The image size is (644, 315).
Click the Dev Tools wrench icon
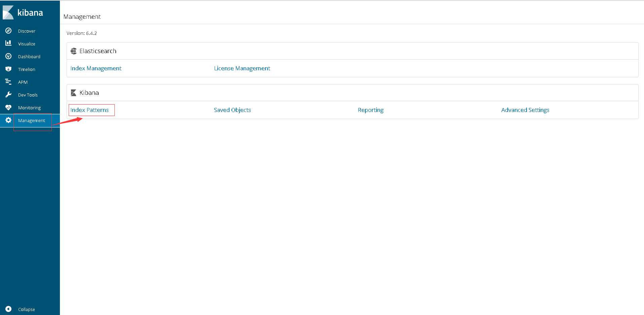click(x=8, y=94)
